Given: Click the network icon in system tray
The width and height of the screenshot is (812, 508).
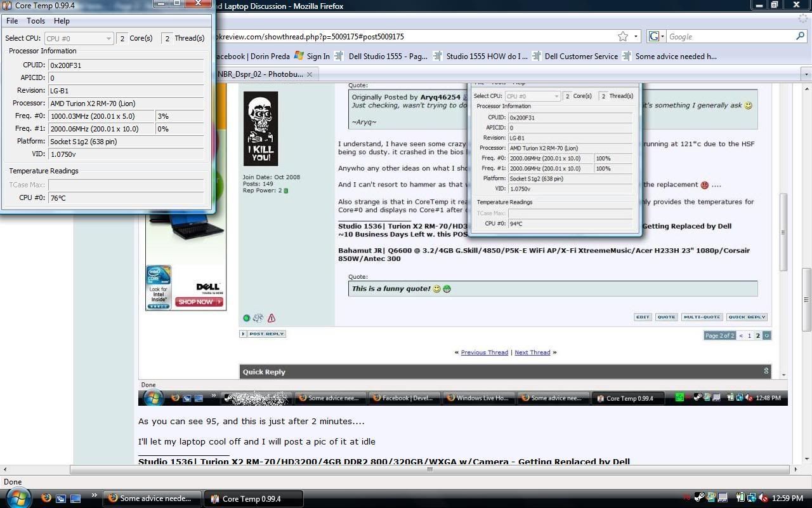Looking at the screenshot, I should pyautogui.click(x=752, y=498).
